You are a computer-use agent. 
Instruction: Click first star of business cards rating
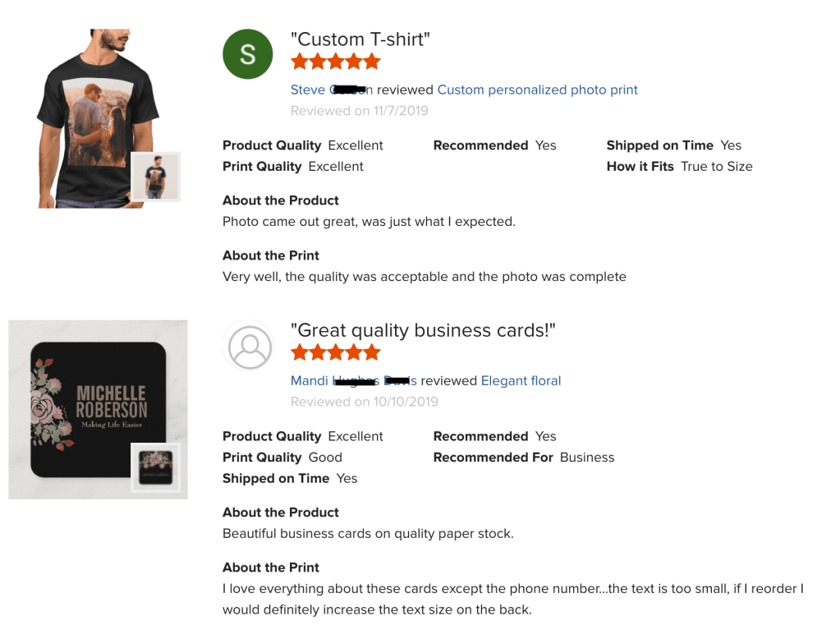(299, 352)
